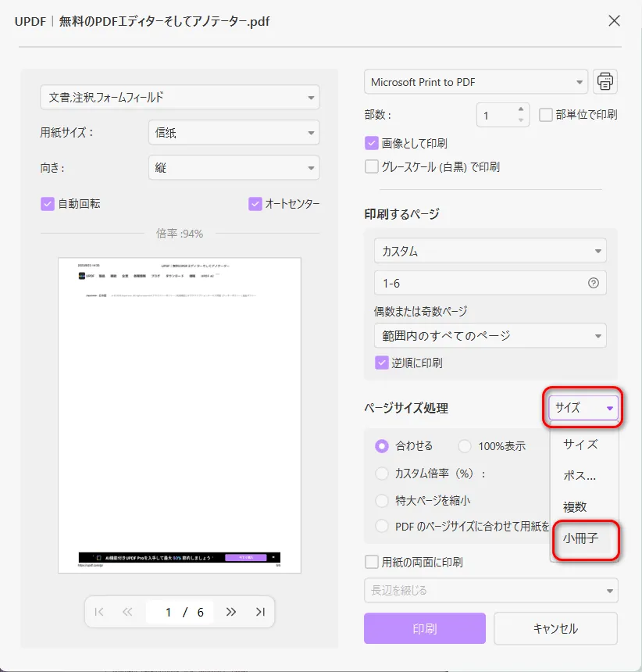642x672 pixels.
Task: Uncheck 画像として印刷 option
Action: coord(371,143)
